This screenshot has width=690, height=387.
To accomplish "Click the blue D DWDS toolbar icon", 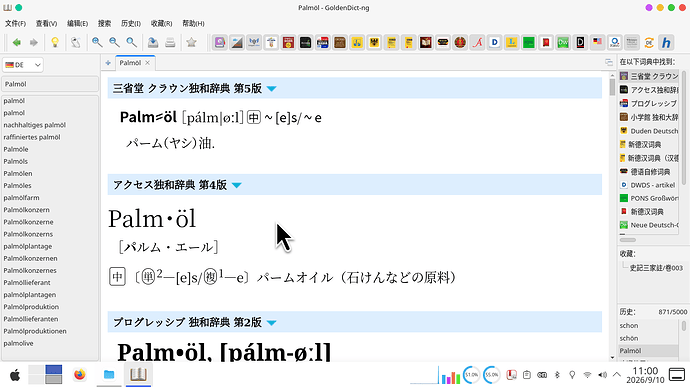I will coord(495,43).
